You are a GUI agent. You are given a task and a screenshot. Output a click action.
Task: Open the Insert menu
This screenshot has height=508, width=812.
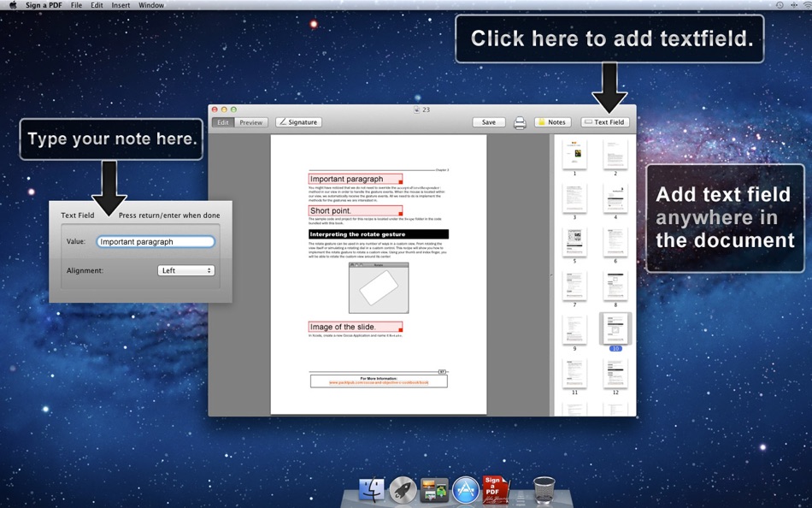click(x=121, y=5)
